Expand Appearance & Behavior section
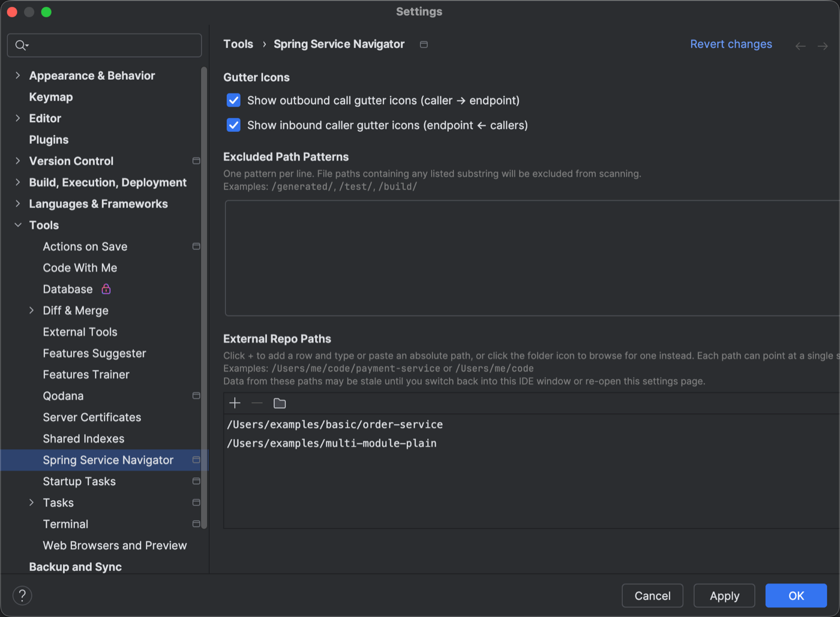This screenshot has width=840, height=617. point(17,76)
